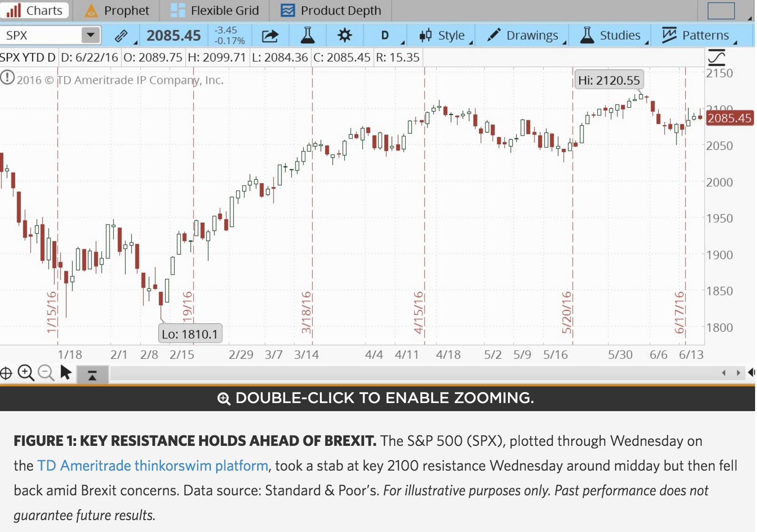Open the Flexible Grid tab
757x532 pixels.
[x=214, y=10]
